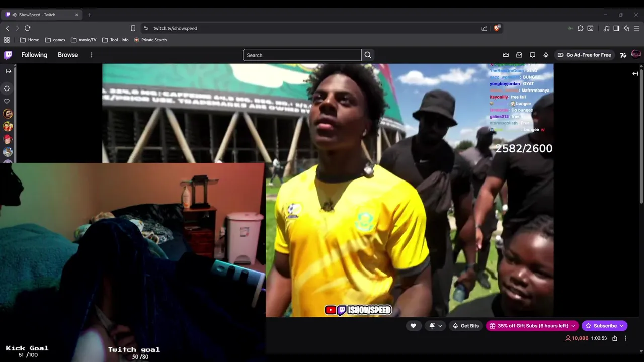This screenshot has height=362, width=644.
Task: Click the heart icon in left sidebar
Action: pos(7,101)
